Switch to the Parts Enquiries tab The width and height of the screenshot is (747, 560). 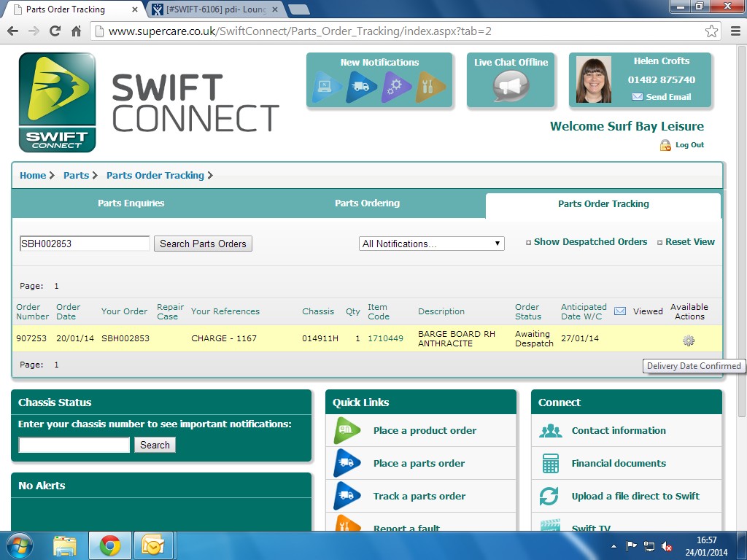coord(131,203)
